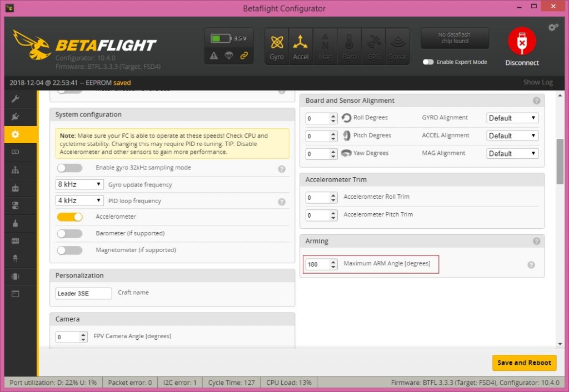Click the Mag sensor status icon
The width and height of the screenshot is (569, 392).
coord(325,47)
